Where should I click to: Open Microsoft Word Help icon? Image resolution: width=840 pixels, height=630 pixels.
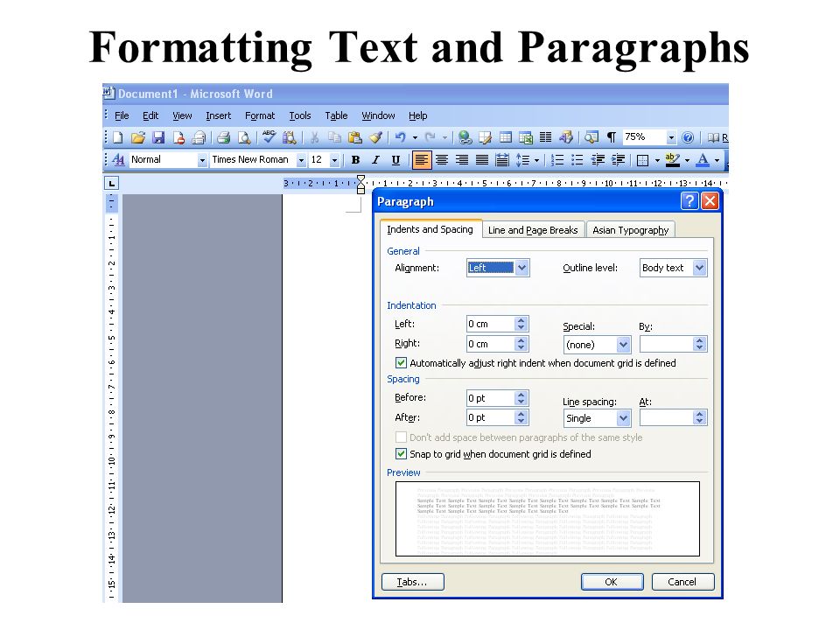(x=688, y=137)
